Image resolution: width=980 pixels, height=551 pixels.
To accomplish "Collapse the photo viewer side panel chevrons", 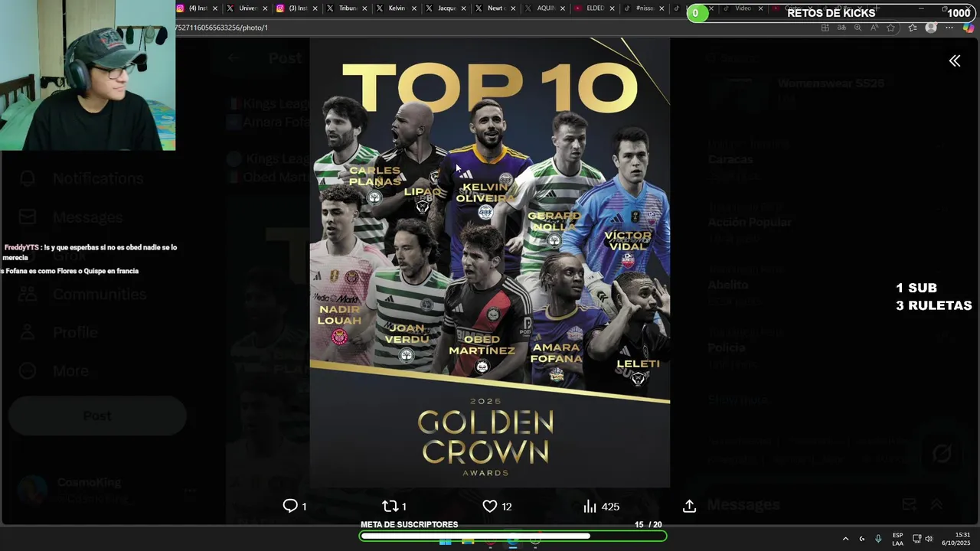I will [955, 61].
